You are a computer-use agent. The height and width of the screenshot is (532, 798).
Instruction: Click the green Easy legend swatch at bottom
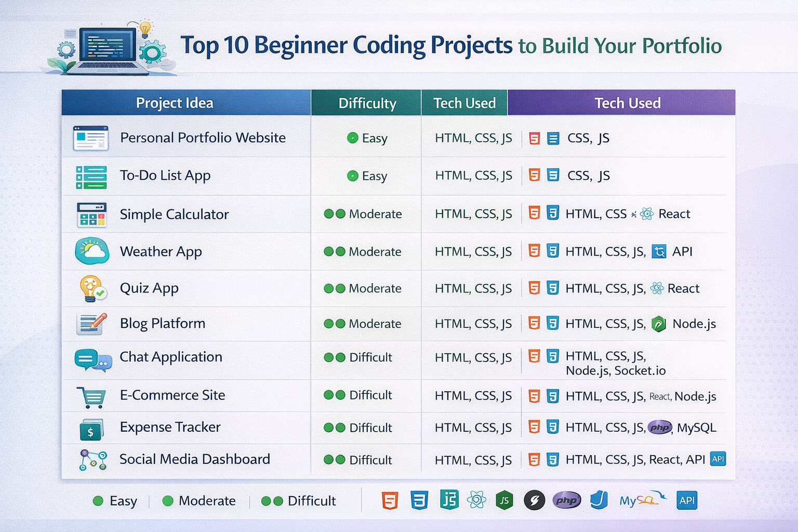[x=98, y=500]
